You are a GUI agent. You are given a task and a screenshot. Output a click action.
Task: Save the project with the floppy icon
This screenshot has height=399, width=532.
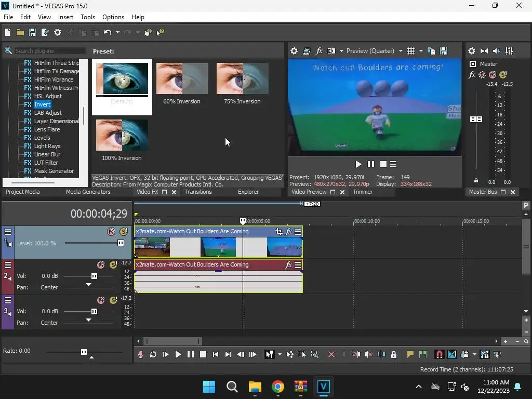[33, 32]
